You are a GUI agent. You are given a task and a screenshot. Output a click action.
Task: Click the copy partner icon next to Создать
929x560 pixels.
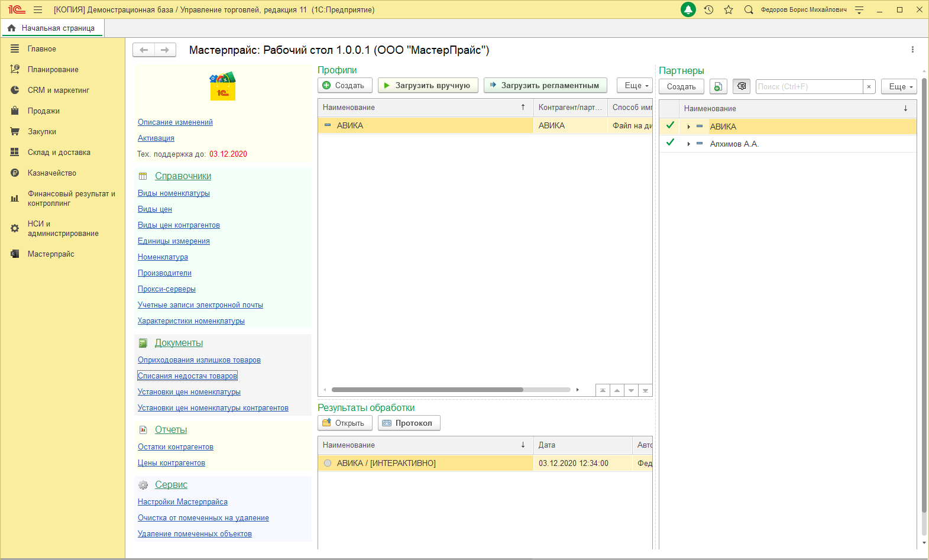[x=718, y=86]
